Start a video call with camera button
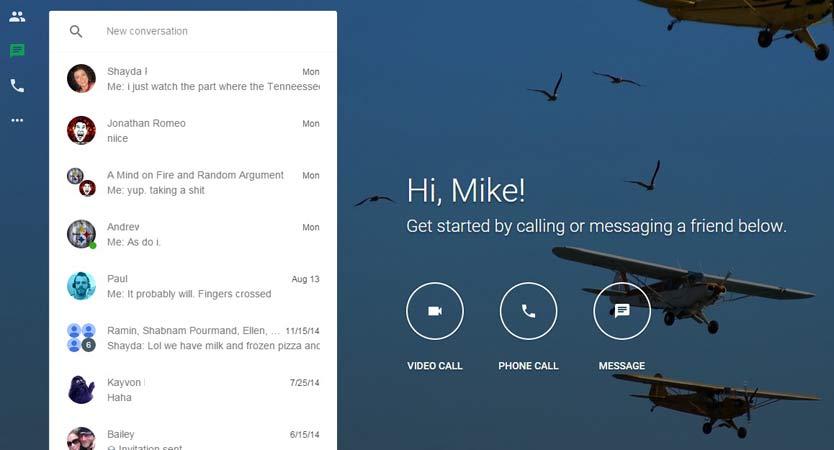Screen dimensions: 834x450 coord(435,311)
